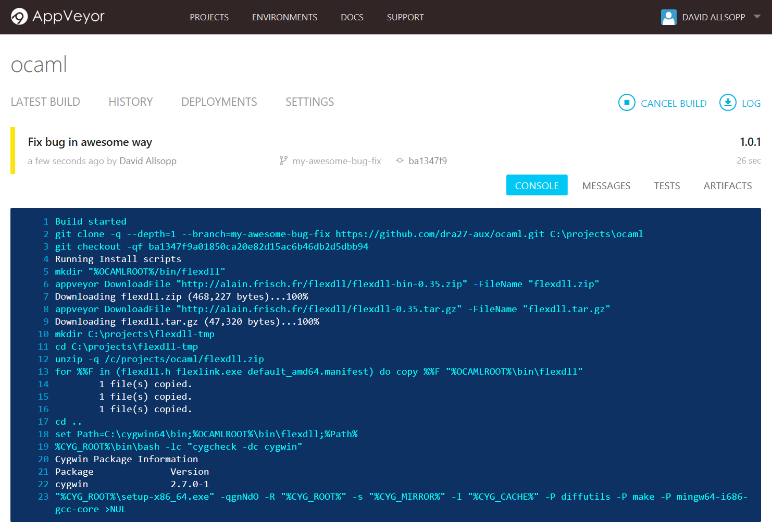The image size is (772, 532).
Task: Click the commit icon beside ba1347f9
Action: [400, 160]
